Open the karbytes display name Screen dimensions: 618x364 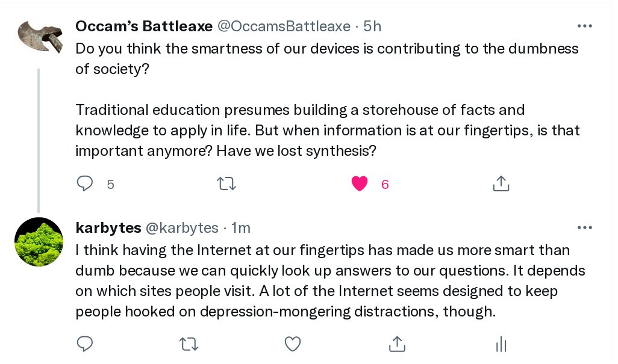point(108,228)
